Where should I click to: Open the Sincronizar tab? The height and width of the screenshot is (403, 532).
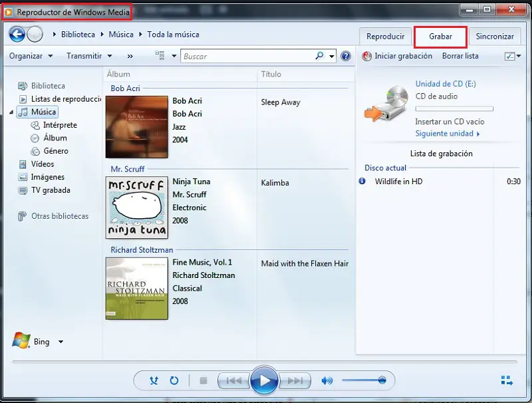[495, 37]
